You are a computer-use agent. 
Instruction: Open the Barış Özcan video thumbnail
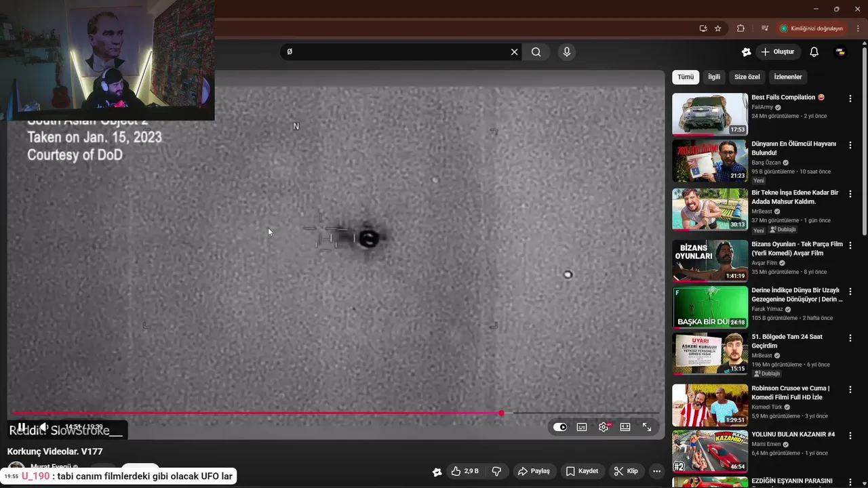point(710,161)
